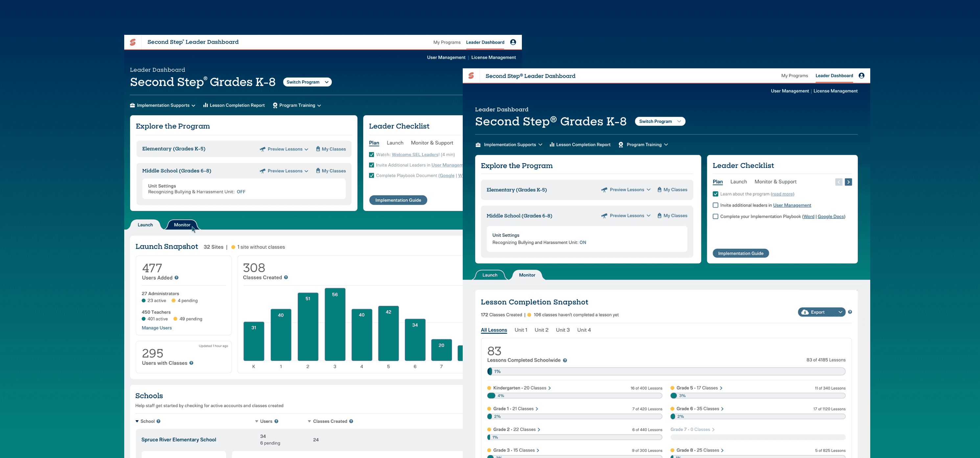Image resolution: width=980 pixels, height=458 pixels.
Task: Click Second Step logo in right window
Action: pyautogui.click(x=471, y=76)
